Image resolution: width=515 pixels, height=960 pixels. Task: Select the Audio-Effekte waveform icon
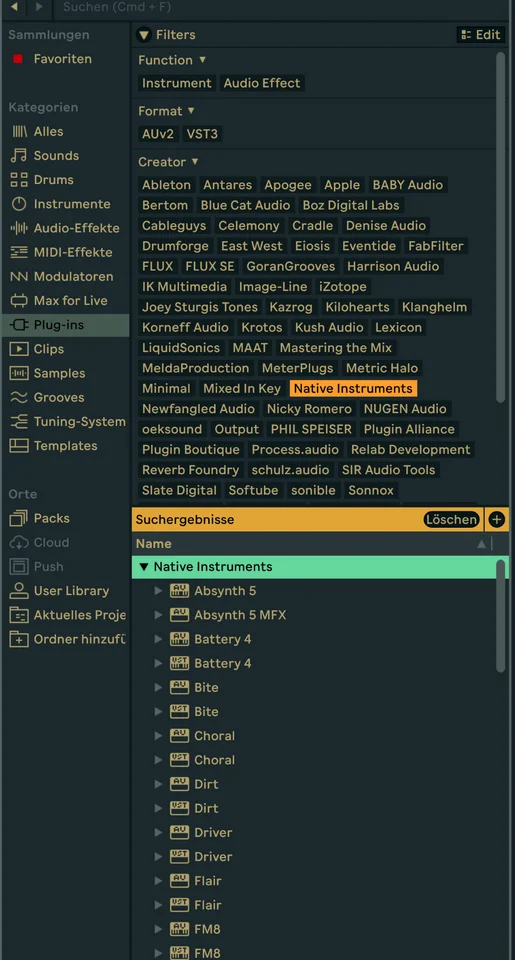pos(19,228)
